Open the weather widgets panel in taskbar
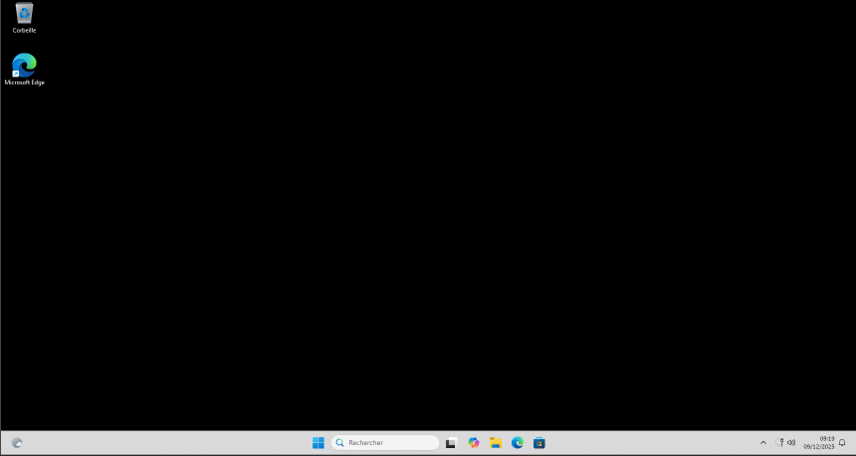Image resolution: width=856 pixels, height=456 pixels. (x=17, y=443)
